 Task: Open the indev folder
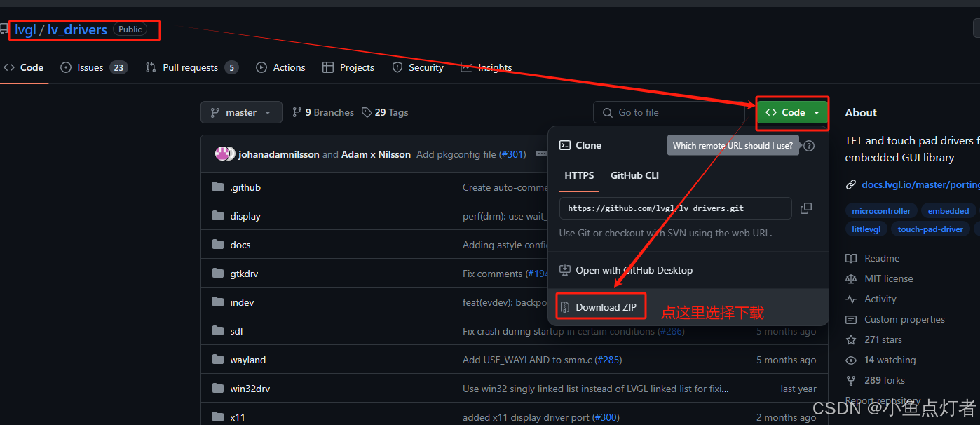242,302
